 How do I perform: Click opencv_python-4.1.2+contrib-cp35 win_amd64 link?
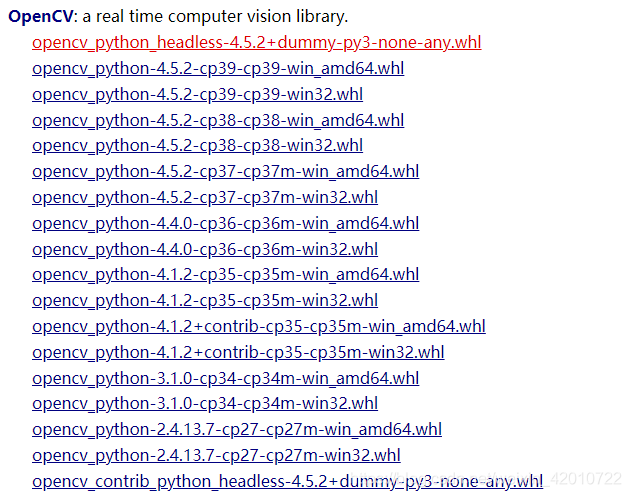tap(259, 326)
